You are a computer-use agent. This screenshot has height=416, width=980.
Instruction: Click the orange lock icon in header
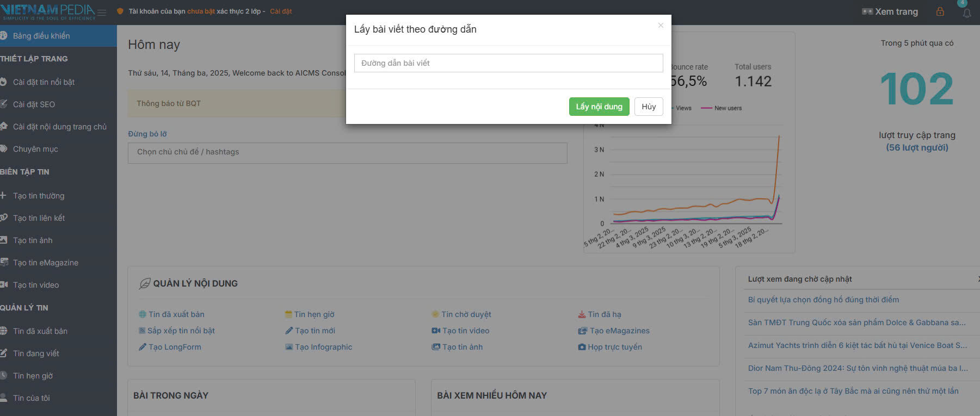[940, 11]
